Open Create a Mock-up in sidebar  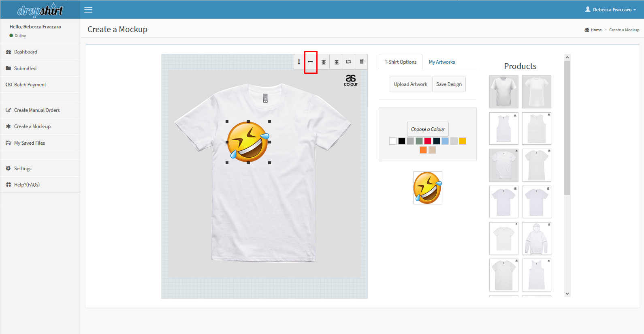(x=40, y=126)
